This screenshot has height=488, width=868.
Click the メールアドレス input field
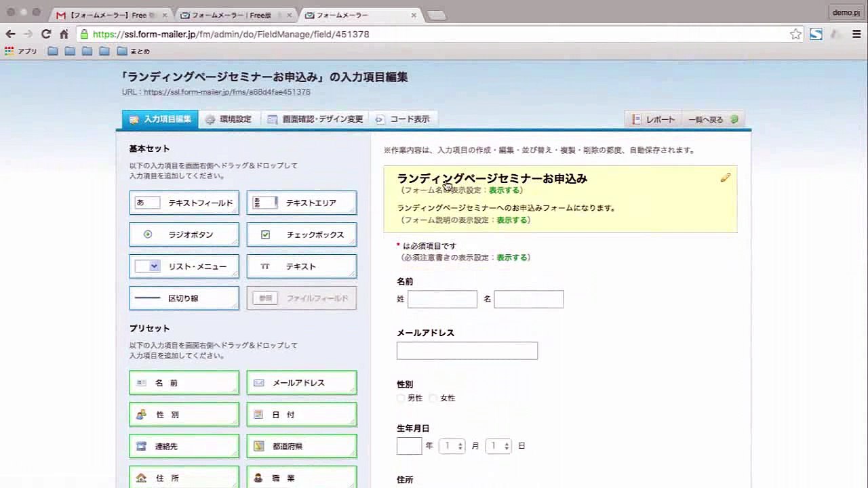tap(467, 350)
